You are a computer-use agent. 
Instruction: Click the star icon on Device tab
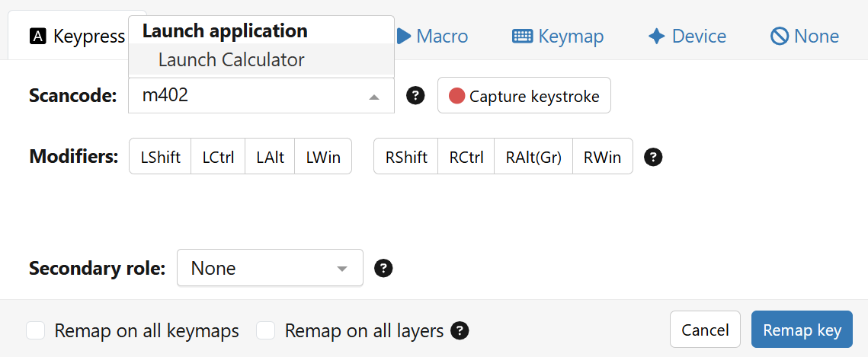656,36
